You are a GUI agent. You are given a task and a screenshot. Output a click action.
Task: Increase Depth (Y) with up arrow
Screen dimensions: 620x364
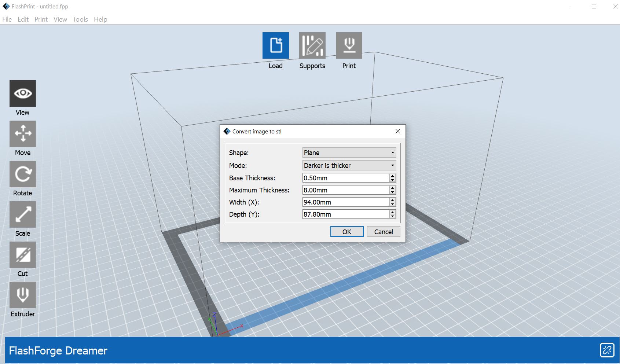pos(393,212)
